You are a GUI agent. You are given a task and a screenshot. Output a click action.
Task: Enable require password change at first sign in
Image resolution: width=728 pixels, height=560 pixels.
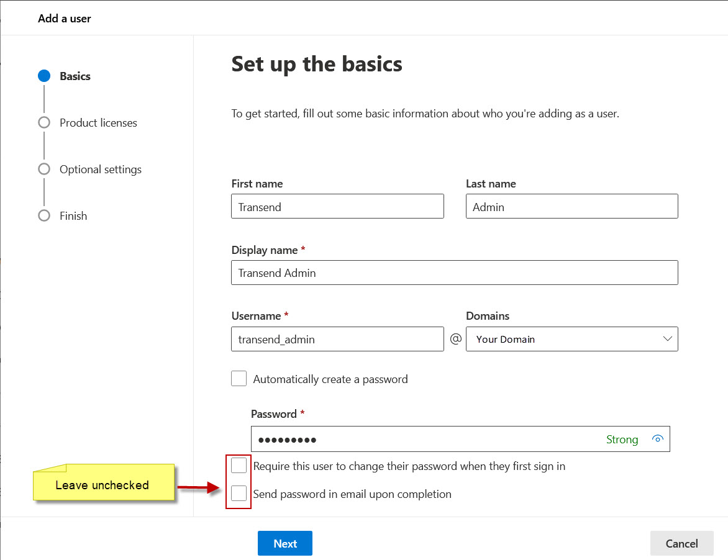(x=239, y=465)
